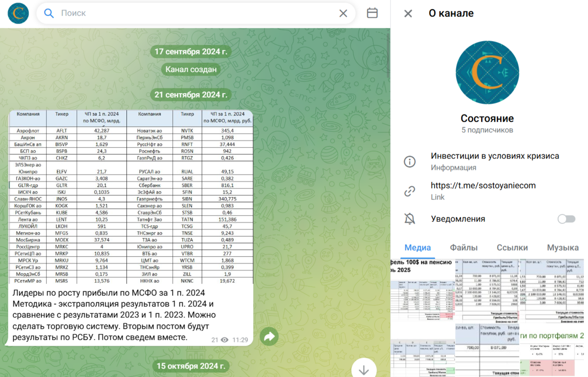Clear search with the X icon
Screen dimensions: 588x377
(x=343, y=13)
